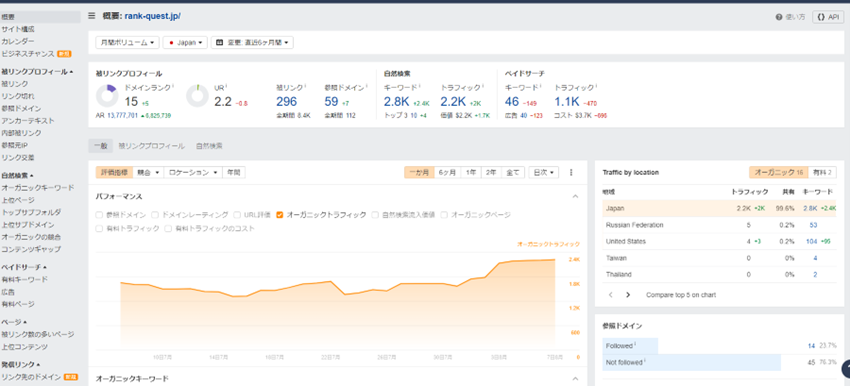
Task: Enable the 参照ドメイン chart checkbox
Action: 99,215
